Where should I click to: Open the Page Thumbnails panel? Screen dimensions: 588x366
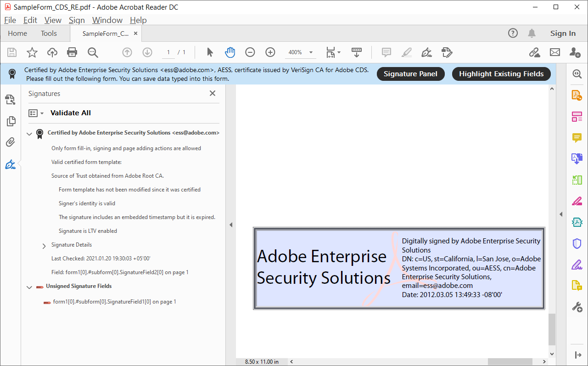coord(10,121)
